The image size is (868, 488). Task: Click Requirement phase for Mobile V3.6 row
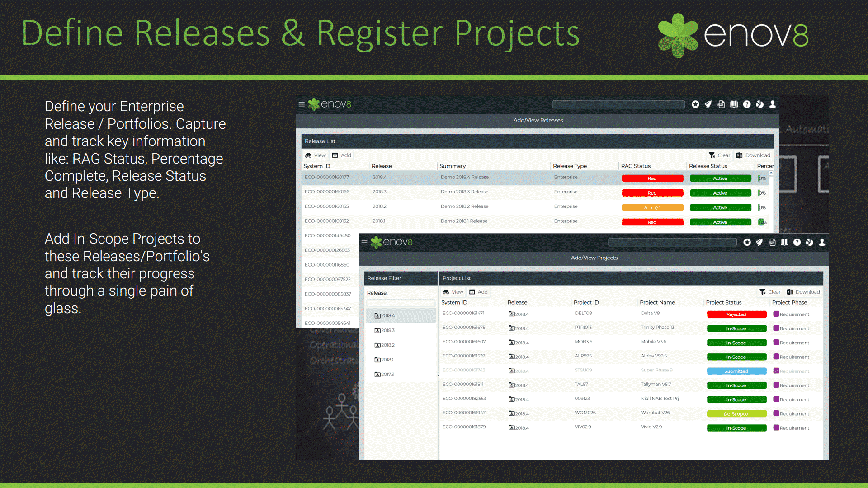[791, 343]
